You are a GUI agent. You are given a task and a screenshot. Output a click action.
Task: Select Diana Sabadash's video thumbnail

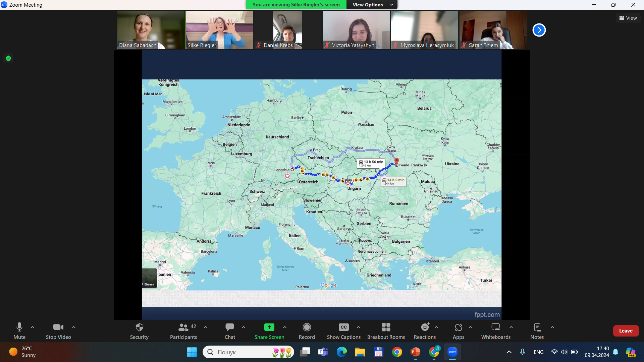(x=151, y=30)
